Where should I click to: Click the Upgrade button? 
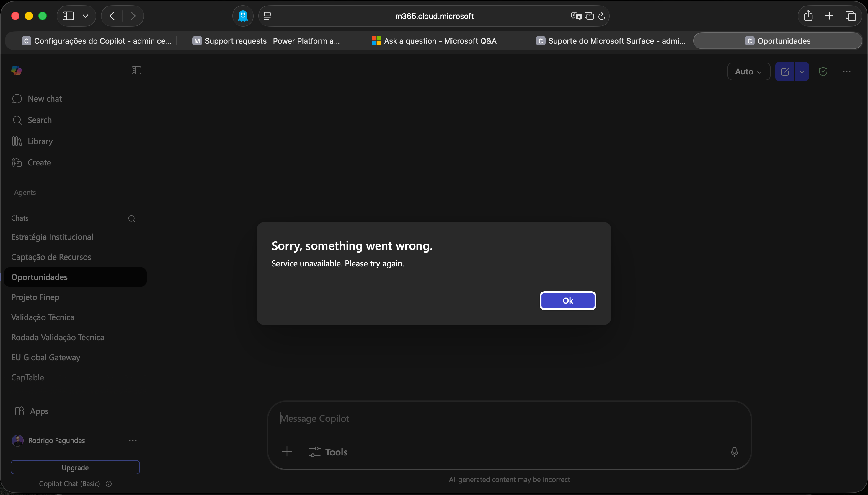click(x=75, y=467)
